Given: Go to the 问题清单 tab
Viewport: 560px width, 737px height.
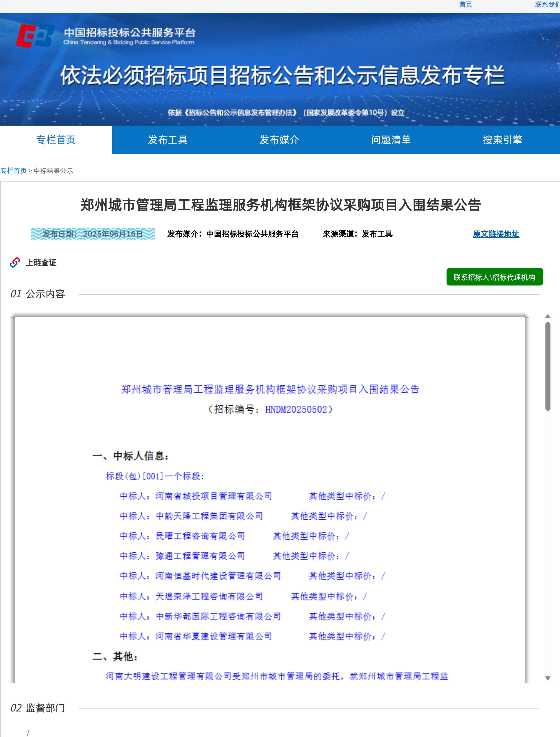Looking at the screenshot, I should [x=391, y=140].
